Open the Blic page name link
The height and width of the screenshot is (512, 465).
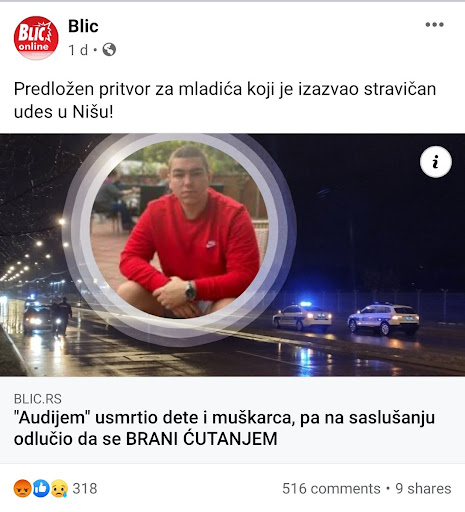point(83,26)
